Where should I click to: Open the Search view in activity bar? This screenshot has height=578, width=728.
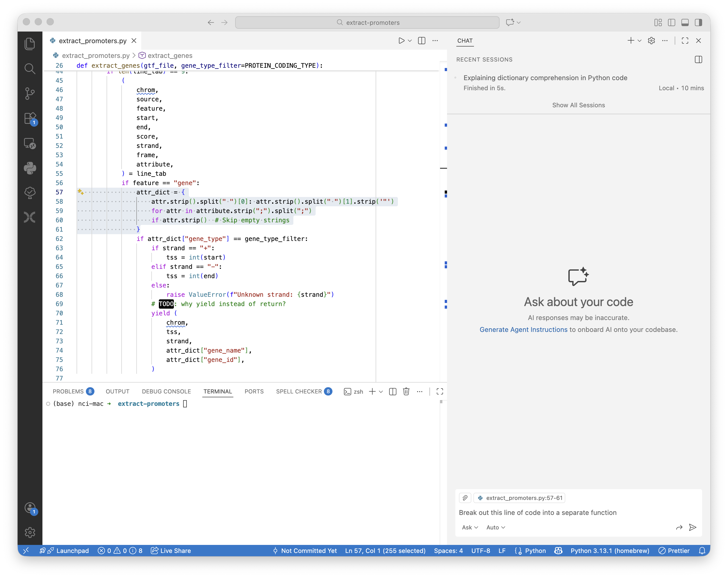(x=30, y=69)
